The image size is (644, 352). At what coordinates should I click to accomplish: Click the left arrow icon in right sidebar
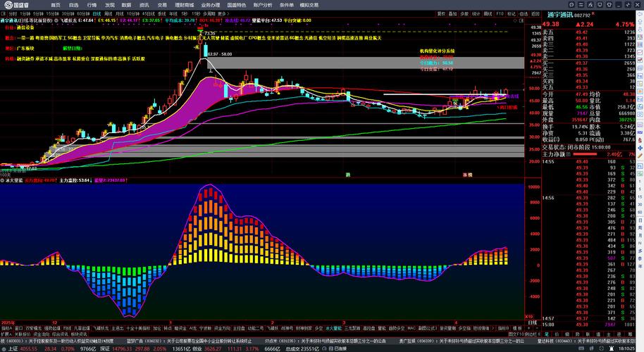tap(640, 13)
